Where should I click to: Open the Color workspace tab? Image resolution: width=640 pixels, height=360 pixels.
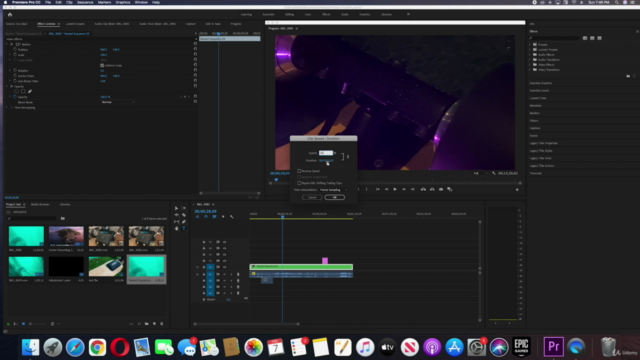point(308,14)
